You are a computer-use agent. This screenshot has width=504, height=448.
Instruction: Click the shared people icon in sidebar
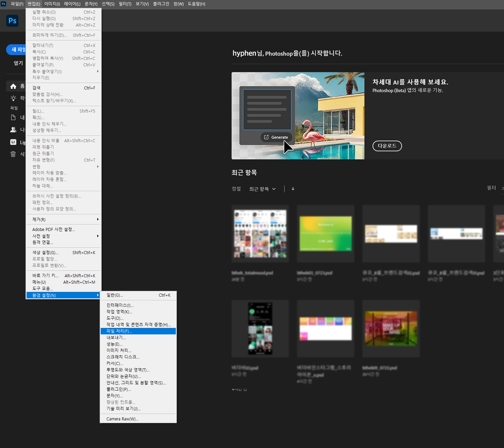(13, 130)
